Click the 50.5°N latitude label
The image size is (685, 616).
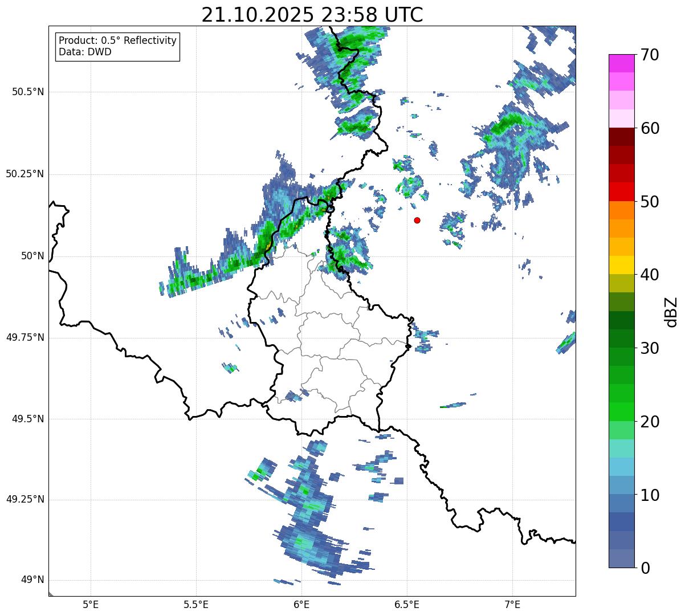(28, 92)
